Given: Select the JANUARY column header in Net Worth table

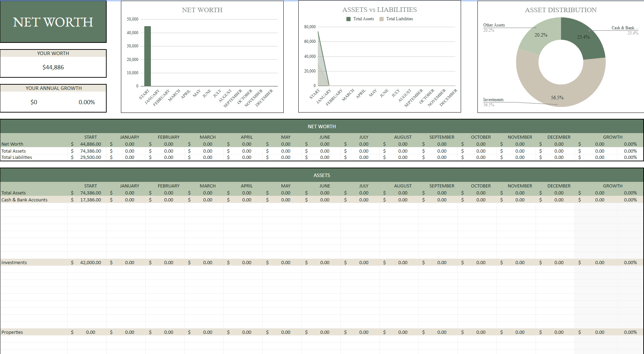Looking at the screenshot, I should pyautogui.click(x=130, y=137).
